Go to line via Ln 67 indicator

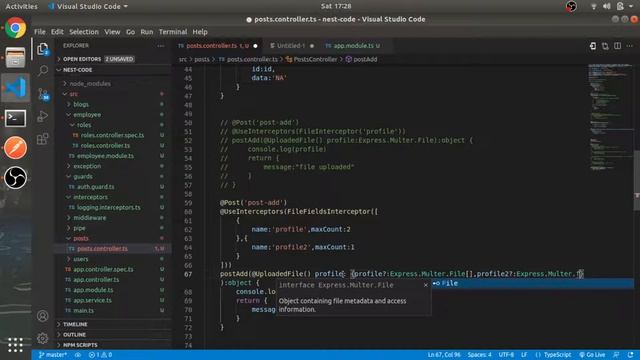(444, 355)
